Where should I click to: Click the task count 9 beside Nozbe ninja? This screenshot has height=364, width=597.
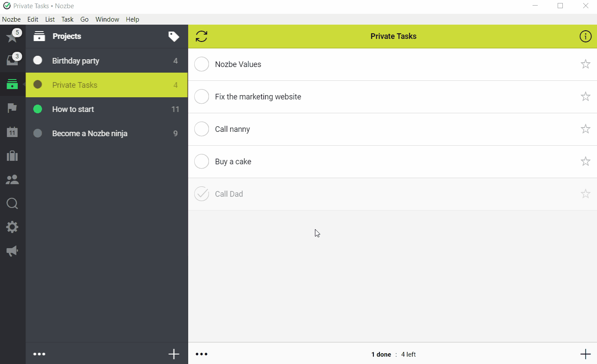[175, 134]
